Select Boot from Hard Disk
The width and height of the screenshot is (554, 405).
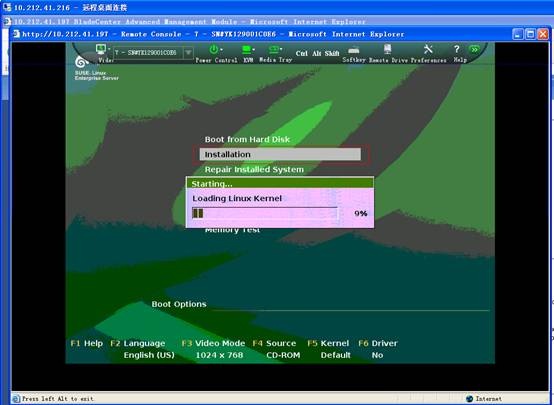coord(247,139)
